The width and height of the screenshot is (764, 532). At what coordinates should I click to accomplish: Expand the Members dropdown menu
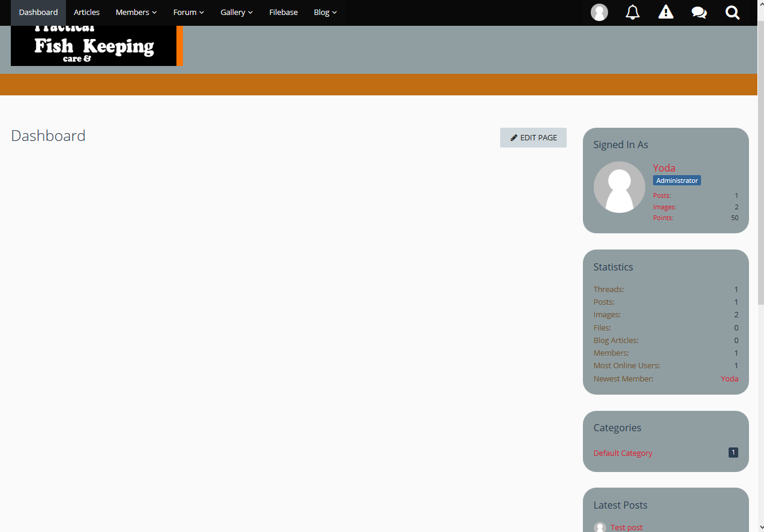click(x=136, y=13)
